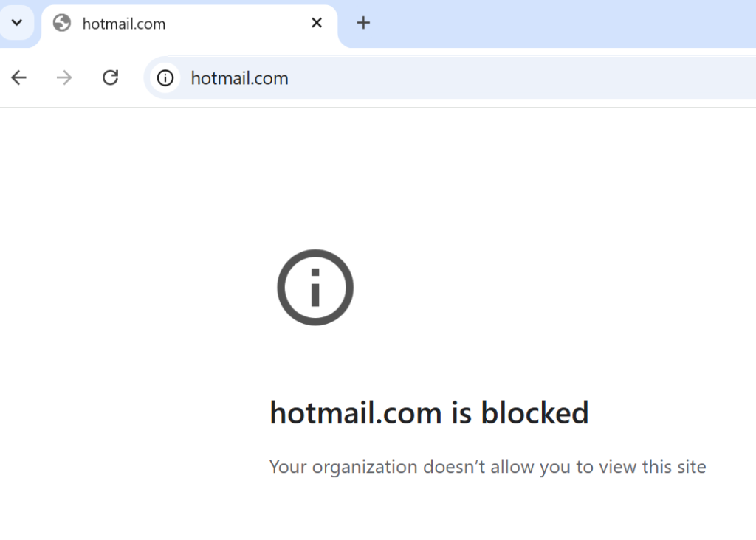Select the word "blocked" in the heading

[x=535, y=413]
